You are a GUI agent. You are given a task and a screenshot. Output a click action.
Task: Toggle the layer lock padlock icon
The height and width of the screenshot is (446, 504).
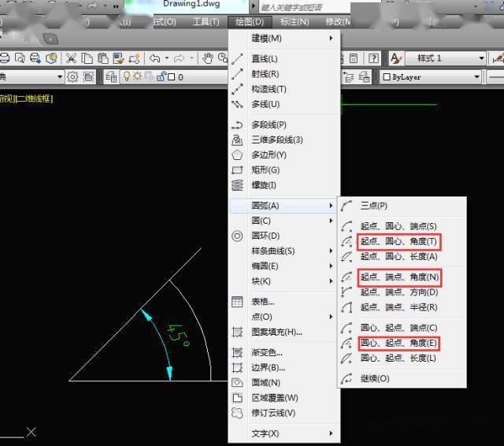pos(161,76)
